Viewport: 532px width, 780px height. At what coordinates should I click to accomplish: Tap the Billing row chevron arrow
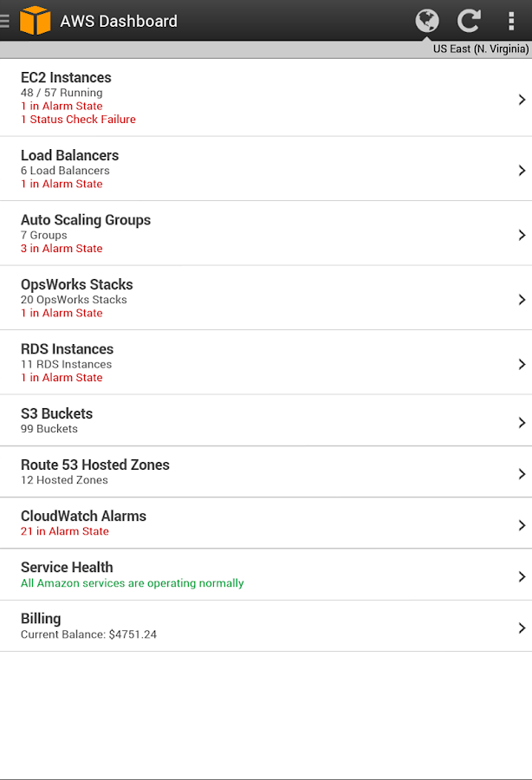522,627
